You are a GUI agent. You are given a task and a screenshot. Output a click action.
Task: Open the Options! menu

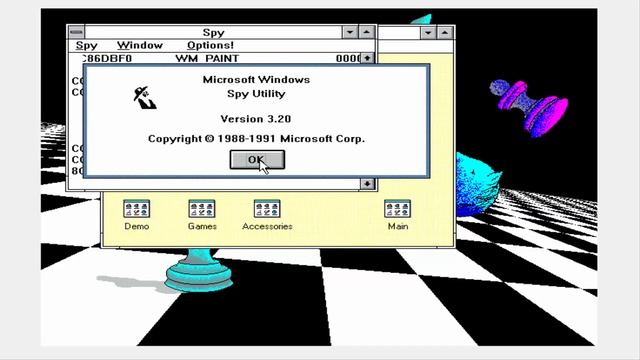pos(210,45)
